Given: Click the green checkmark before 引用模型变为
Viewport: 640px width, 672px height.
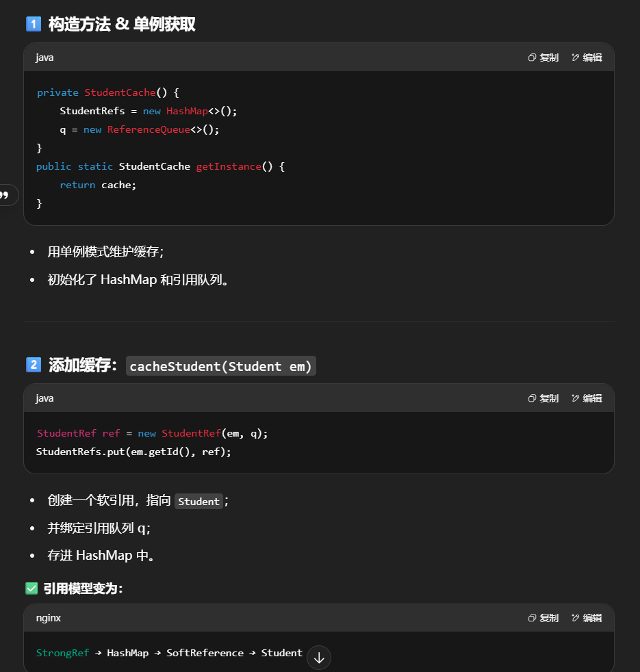Looking at the screenshot, I should [31, 589].
